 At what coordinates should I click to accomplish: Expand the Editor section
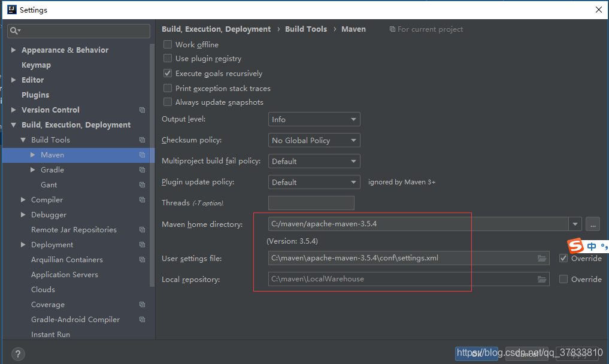(x=14, y=80)
